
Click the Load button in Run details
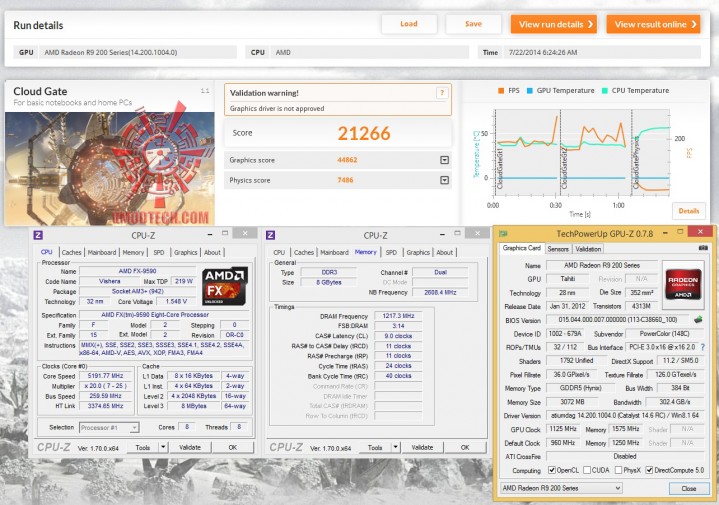409,24
